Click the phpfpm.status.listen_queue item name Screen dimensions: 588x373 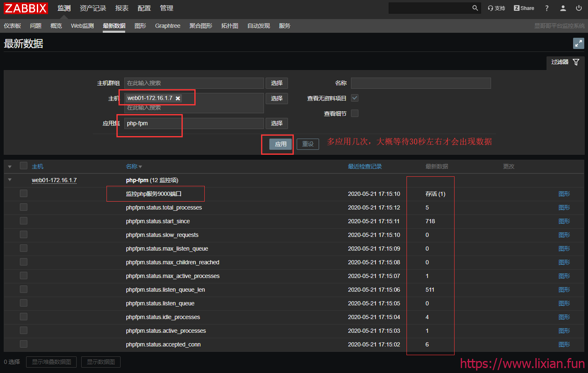[x=160, y=303]
